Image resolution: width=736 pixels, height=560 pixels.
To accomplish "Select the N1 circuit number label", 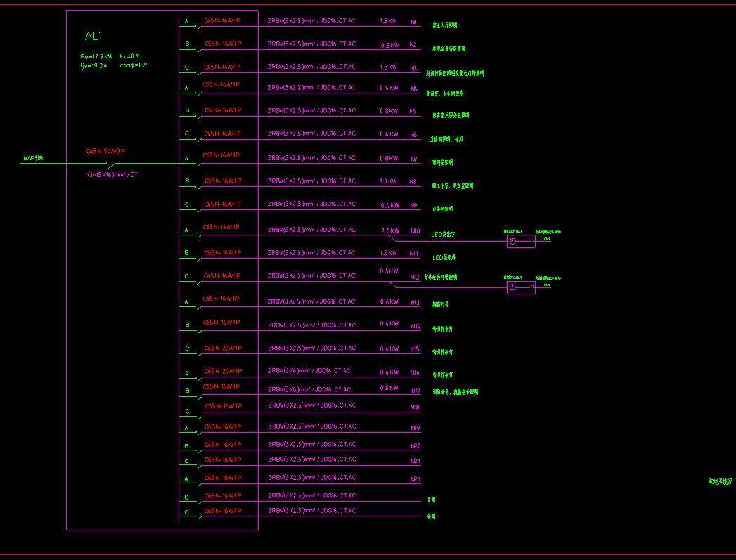I will coord(414,22).
